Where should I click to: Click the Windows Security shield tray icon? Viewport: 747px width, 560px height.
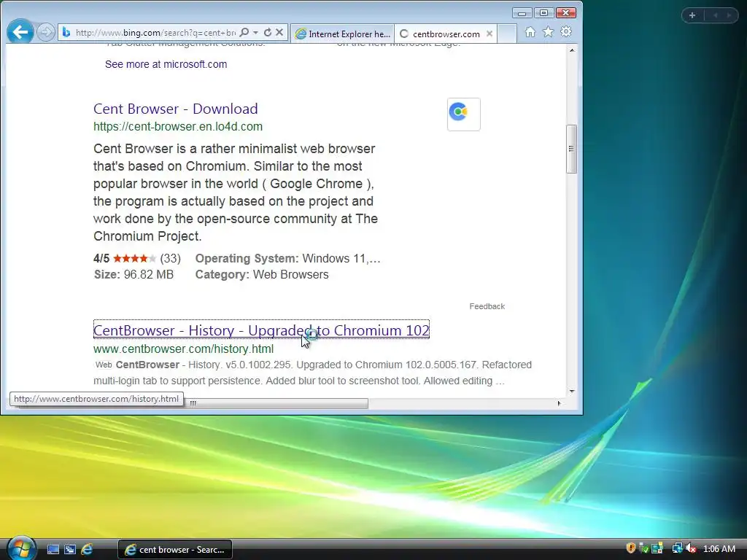631,548
